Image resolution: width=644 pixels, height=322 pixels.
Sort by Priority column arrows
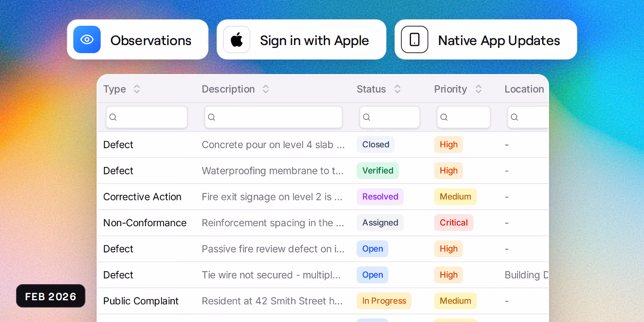pyautogui.click(x=479, y=89)
